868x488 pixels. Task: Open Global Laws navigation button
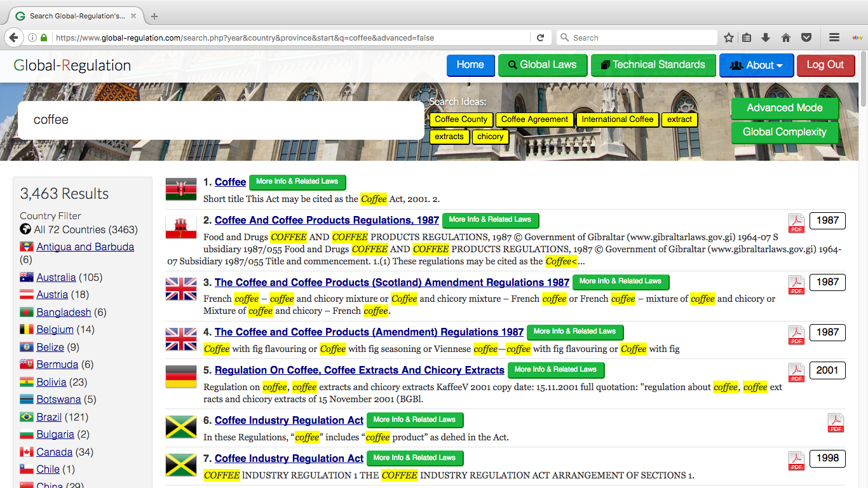pos(542,65)
